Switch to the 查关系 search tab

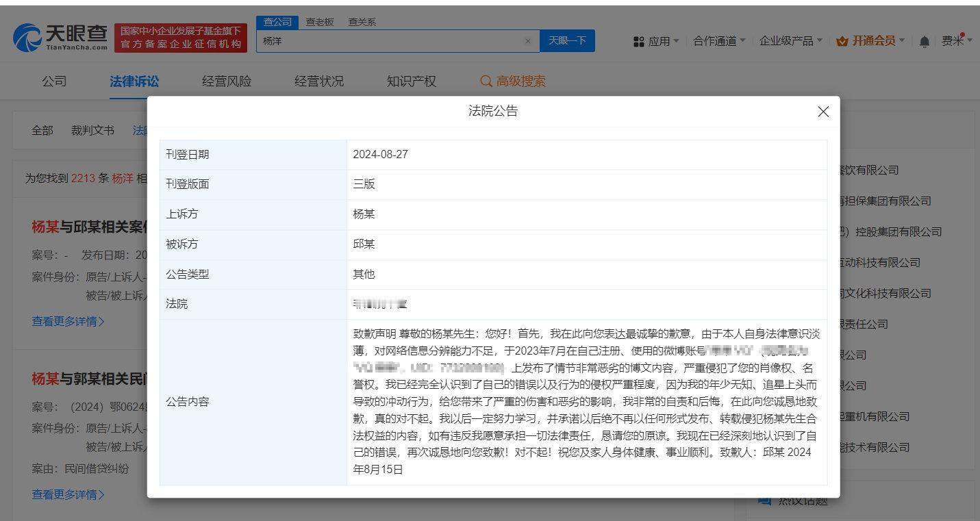(x=362, y=22)
